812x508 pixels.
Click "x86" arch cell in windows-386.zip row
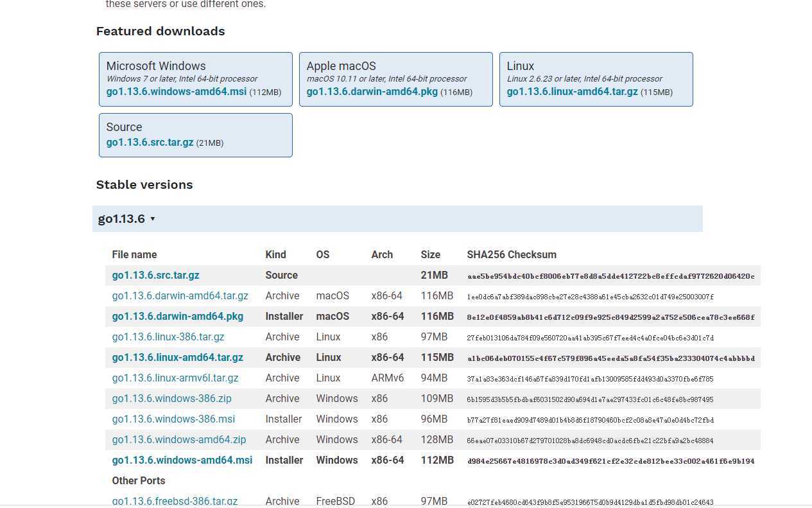(380, 399)
